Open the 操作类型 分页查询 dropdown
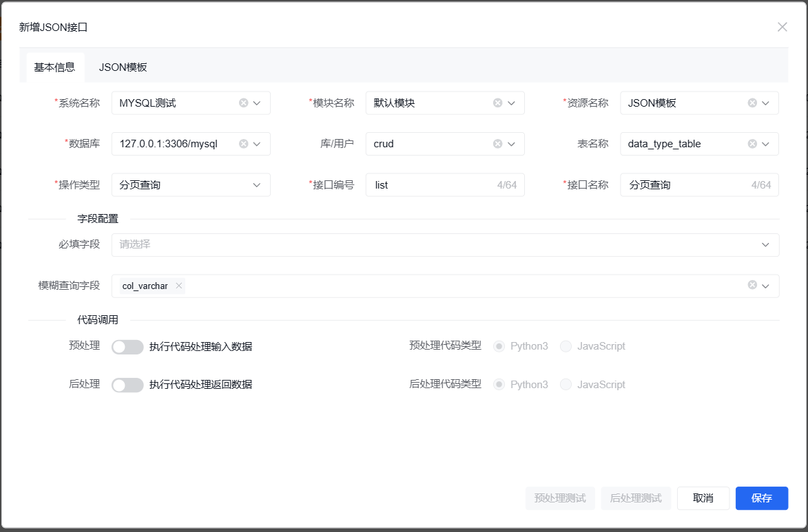 click(191, 185)
